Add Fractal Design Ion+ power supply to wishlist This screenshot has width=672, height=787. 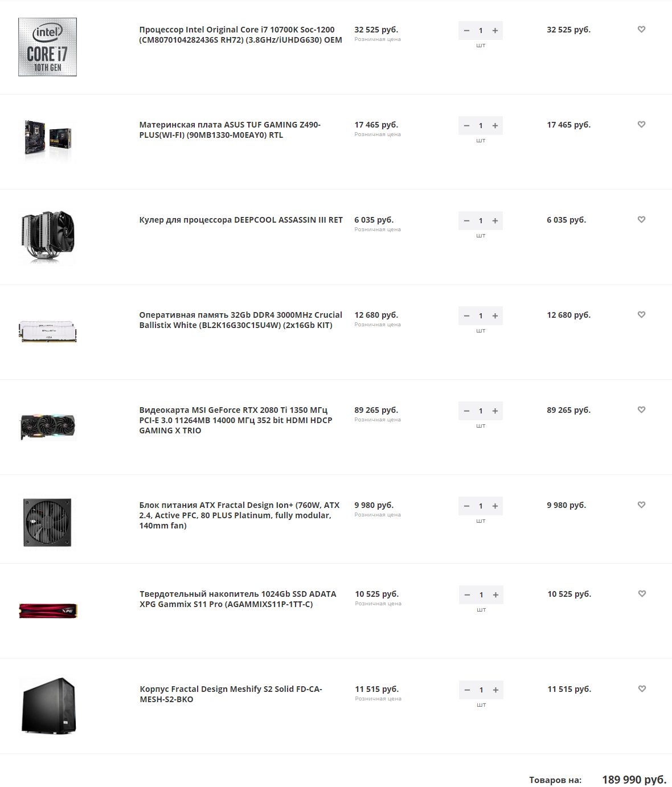click(x=641, y=505)
